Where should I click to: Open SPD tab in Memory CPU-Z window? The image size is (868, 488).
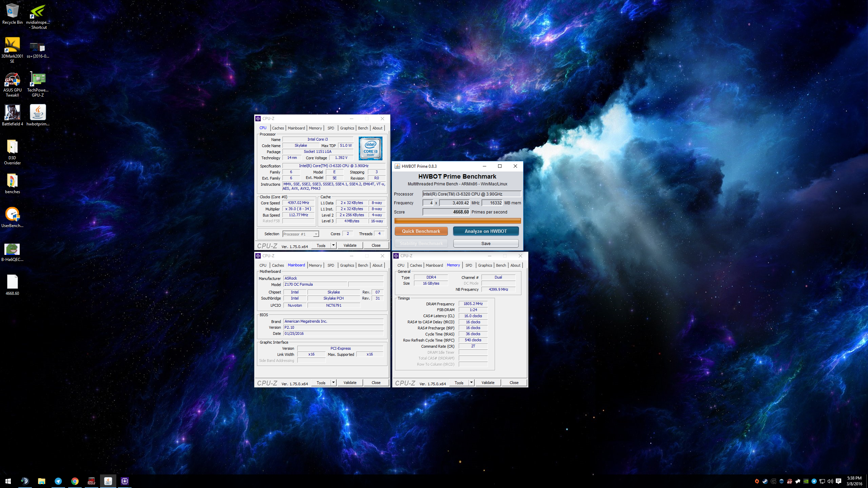click(469, 265)
